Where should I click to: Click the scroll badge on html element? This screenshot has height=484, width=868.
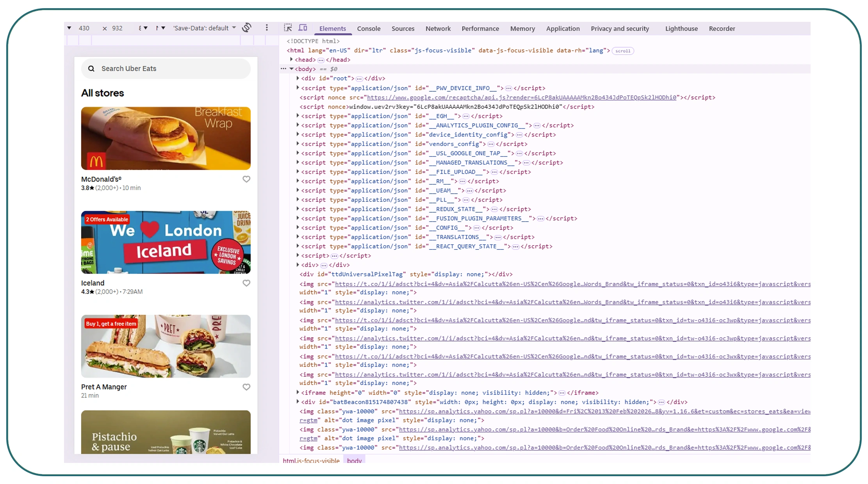623,51
